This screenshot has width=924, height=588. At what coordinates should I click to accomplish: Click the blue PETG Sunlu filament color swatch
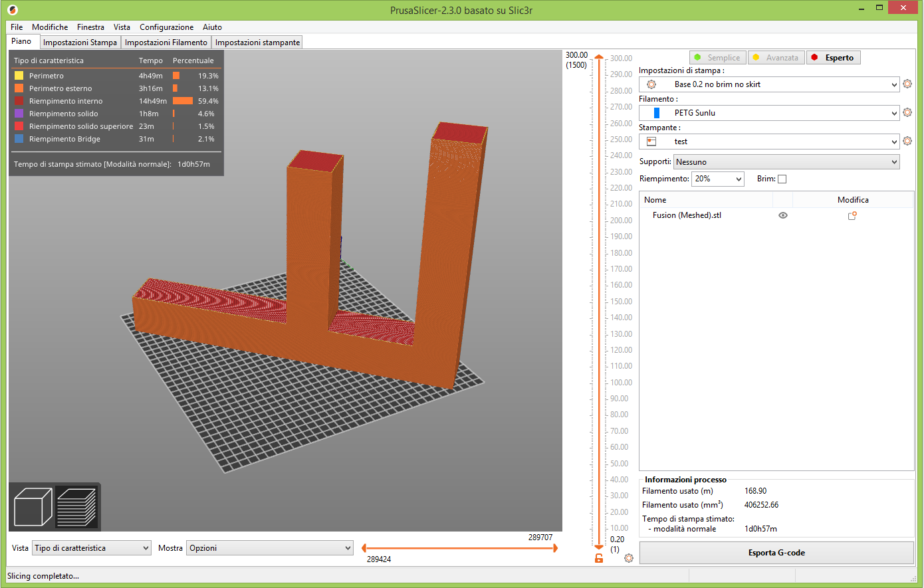point(657,113)
